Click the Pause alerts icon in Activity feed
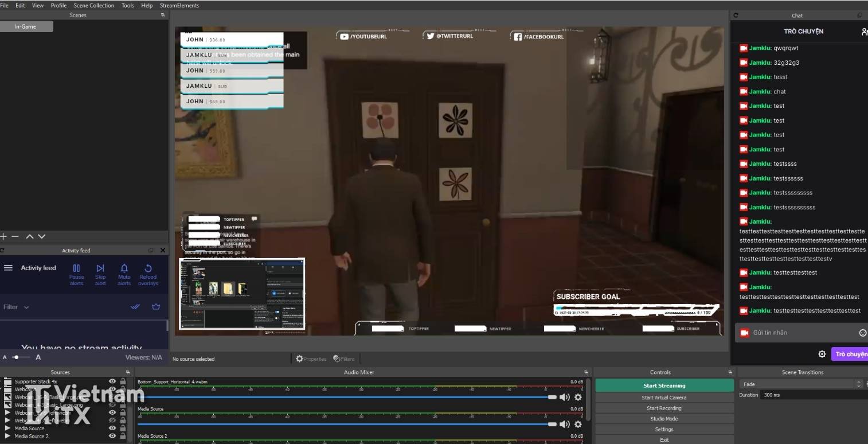Screen dimensions: 868x444 (x=76, y=267)
